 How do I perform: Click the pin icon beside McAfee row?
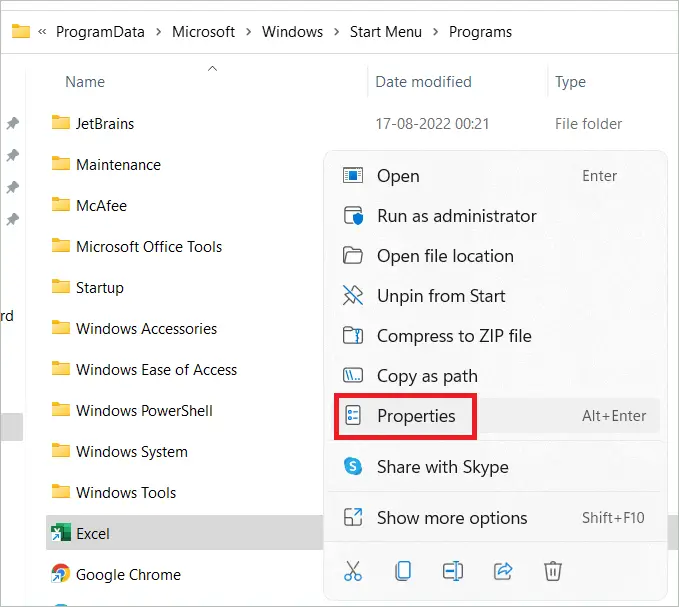pyautogui.click(x=13, y=187)
